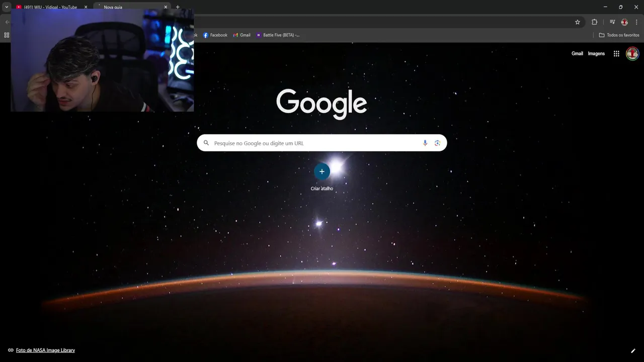Click the customize Chrome pencil icon
The image size is (644, 362).
pyautogui.click(x=633, y=351)
